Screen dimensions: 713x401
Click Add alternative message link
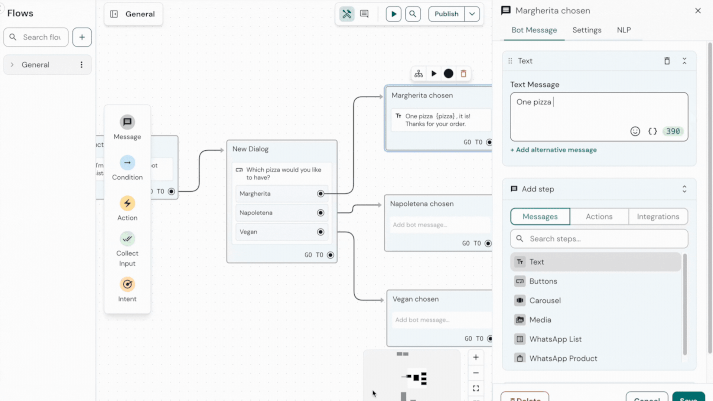[x=554, y=150]
